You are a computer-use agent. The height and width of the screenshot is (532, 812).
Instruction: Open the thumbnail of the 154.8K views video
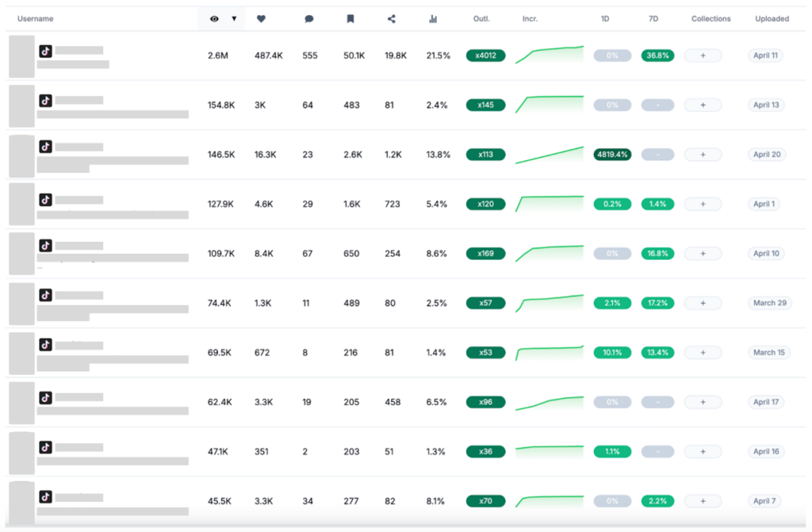(21, 105)
